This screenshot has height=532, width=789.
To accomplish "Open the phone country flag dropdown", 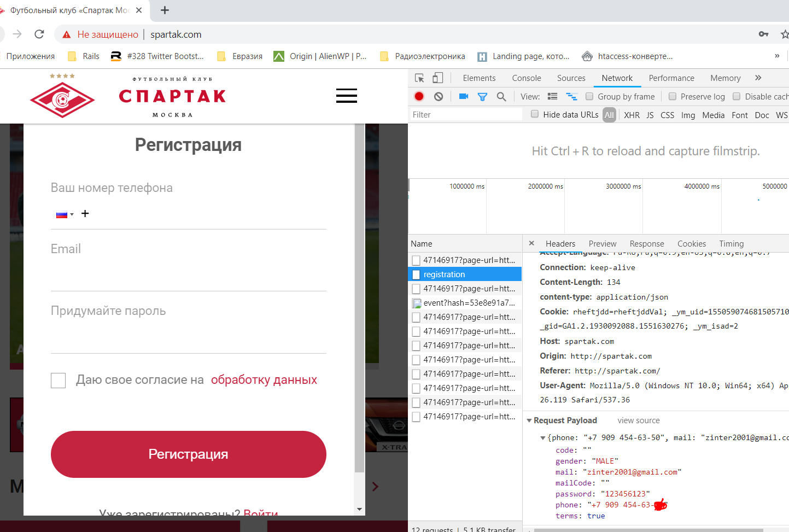I will [x=65, y=214].
